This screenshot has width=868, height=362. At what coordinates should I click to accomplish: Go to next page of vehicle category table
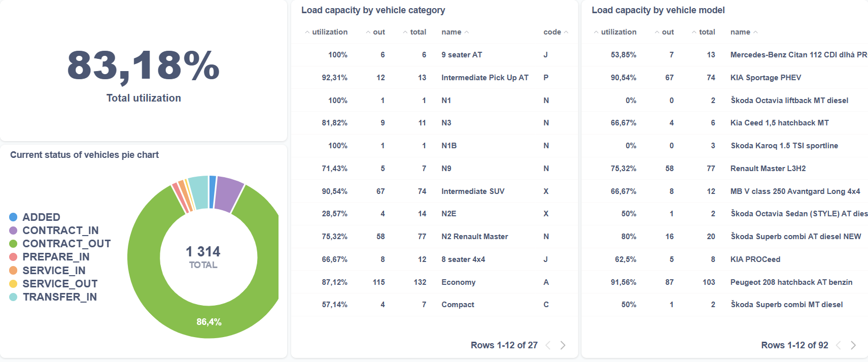click(x=563, y=345)
